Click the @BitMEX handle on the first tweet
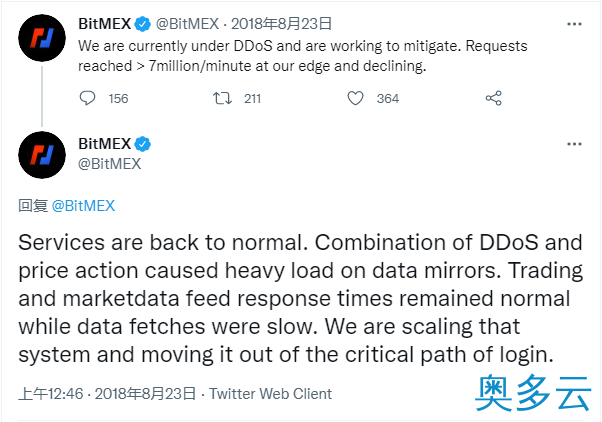602x422 pixels. tap(187, 24)
